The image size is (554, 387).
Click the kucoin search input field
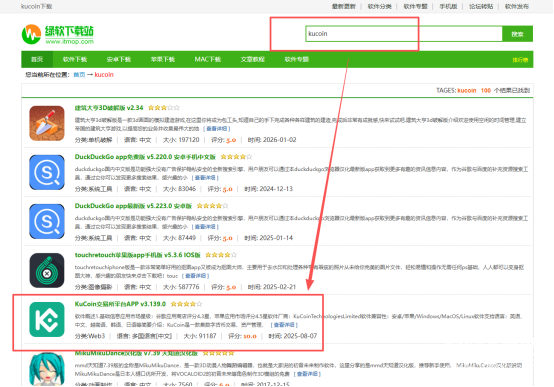pos(403,34)
